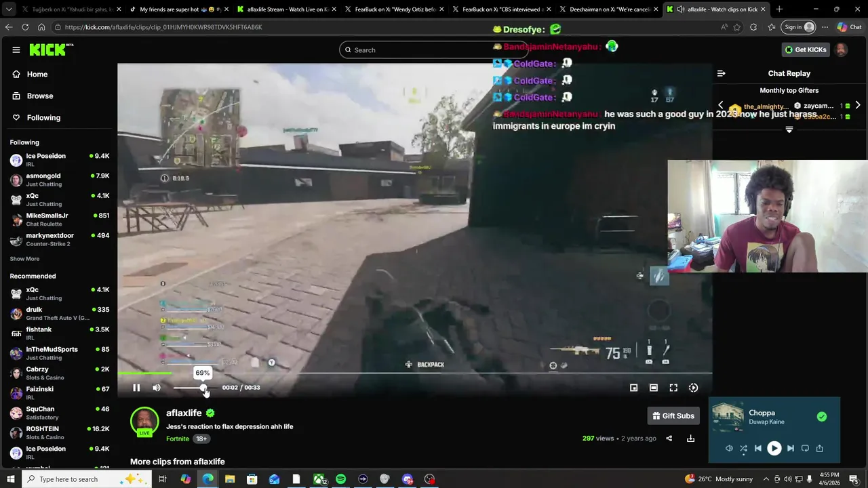The image size is (868, 488).
Task: Toggle shuffle in music widget
Action: [743, 448]
